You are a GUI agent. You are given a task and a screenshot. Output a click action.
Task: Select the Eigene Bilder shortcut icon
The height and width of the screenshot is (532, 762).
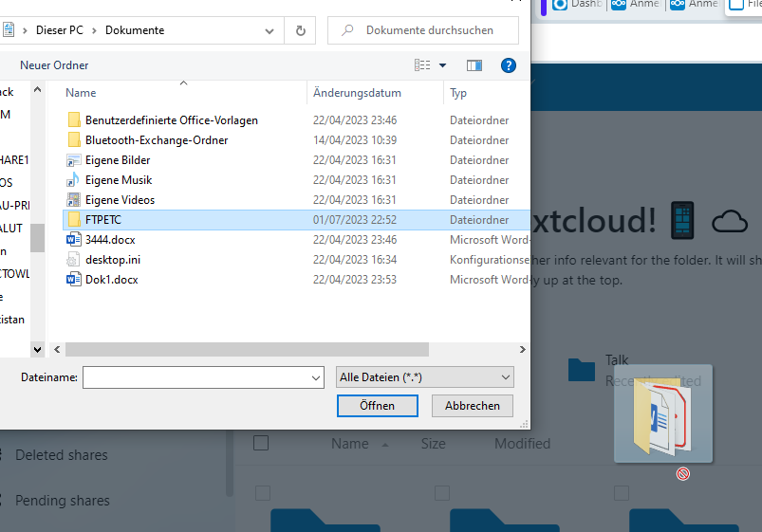click(x=74, y=160)
